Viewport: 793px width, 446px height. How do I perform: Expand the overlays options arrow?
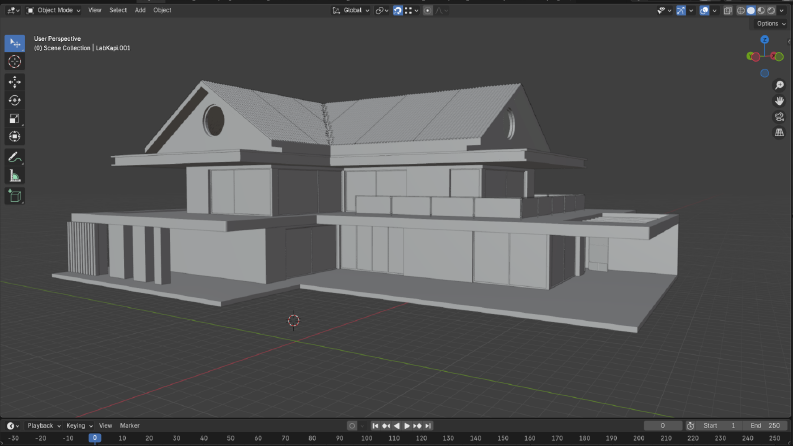(714, 10)
